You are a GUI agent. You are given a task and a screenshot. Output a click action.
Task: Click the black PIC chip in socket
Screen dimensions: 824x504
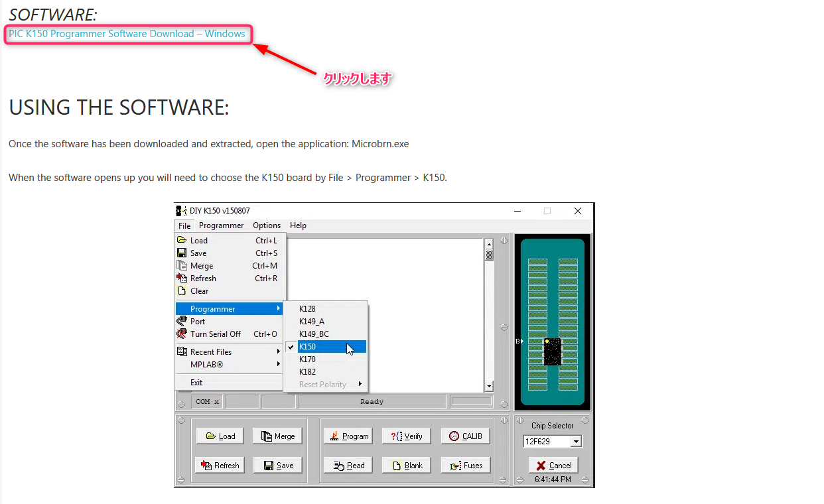coord(552,351)
